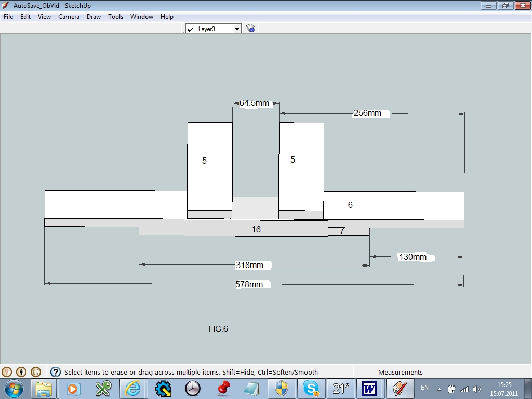Viewport: 532px width, 399px height.
Task: Click the part label 7
Action: [x=342, y=231]
